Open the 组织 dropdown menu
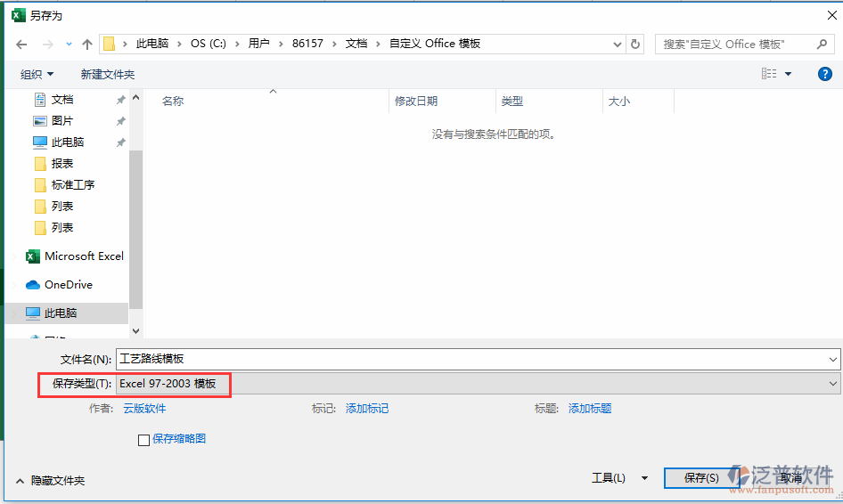The image size is (843, 504). [37, 74]
